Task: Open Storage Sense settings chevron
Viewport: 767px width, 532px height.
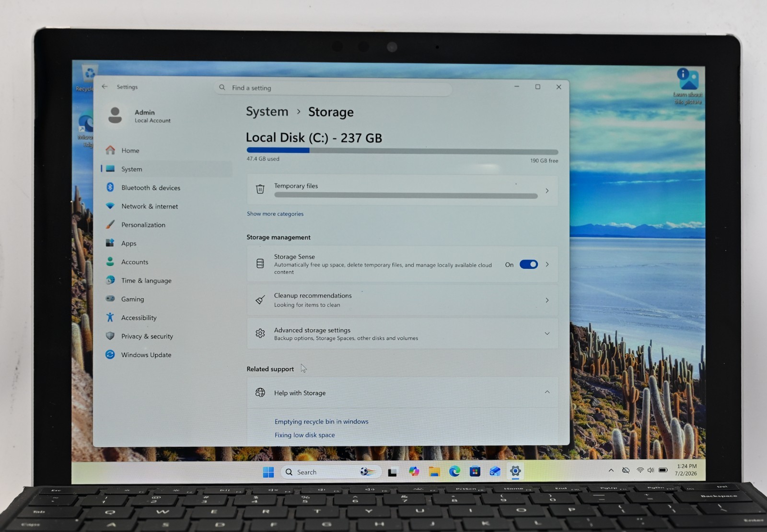Action: click(x=547, y=265)
